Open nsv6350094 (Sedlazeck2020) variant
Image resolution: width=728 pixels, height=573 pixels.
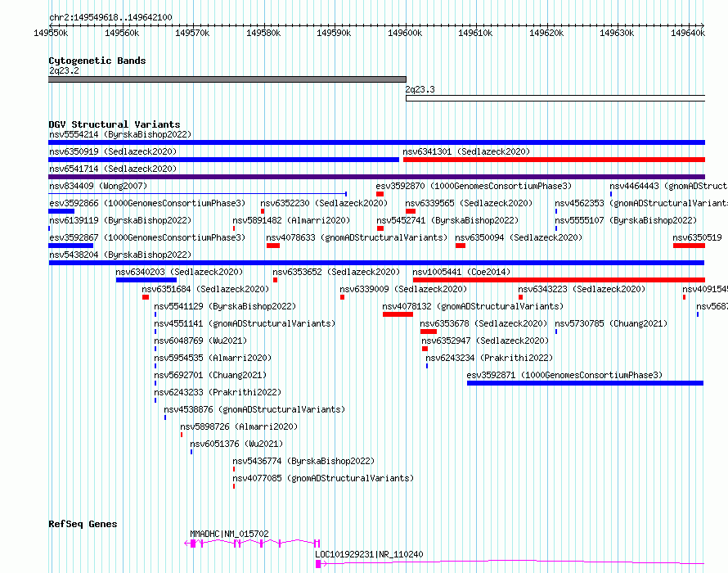pyautogui.click(x=519, y=238)
